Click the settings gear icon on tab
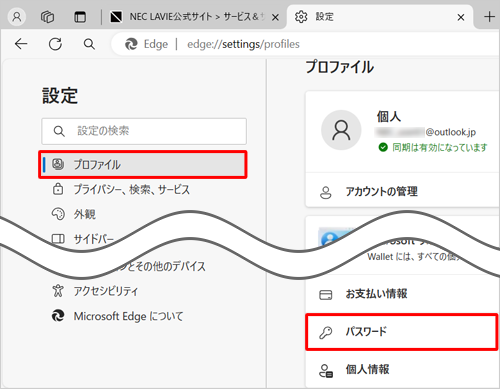This screenshot has height=389, width=500. pyautogui.click(x=301, y=17)
